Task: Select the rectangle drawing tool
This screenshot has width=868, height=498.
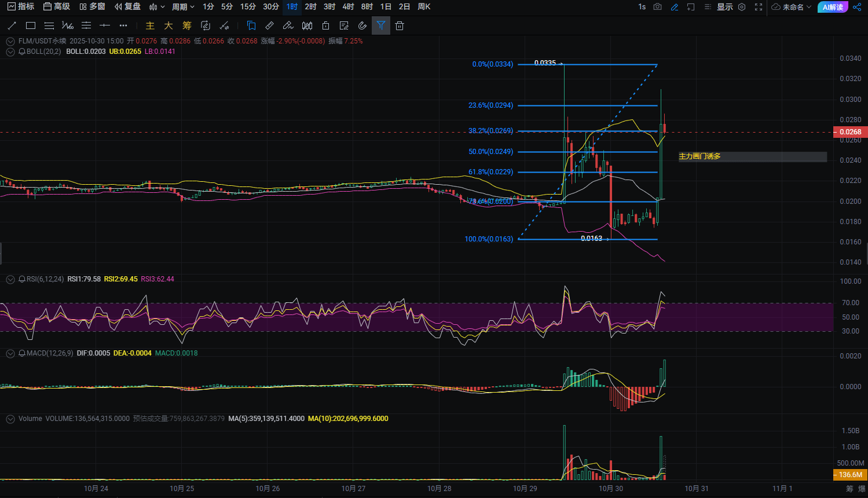Action: tap(31, 25)
